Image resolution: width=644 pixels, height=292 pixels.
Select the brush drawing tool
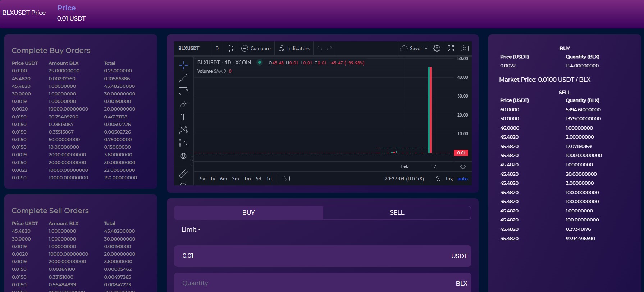click(183, 104)
